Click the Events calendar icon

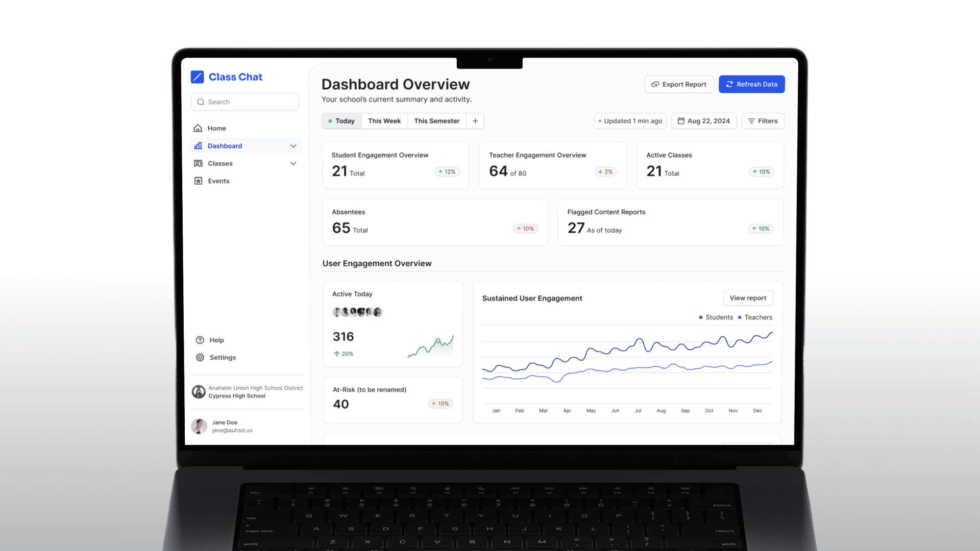[198, 181]
